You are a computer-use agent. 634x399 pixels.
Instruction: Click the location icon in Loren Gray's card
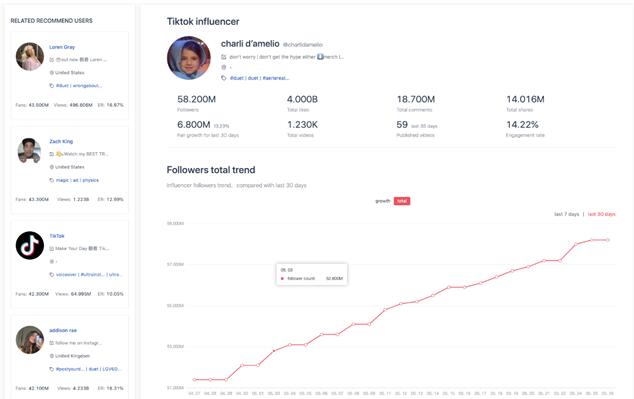tap(51, 73)
